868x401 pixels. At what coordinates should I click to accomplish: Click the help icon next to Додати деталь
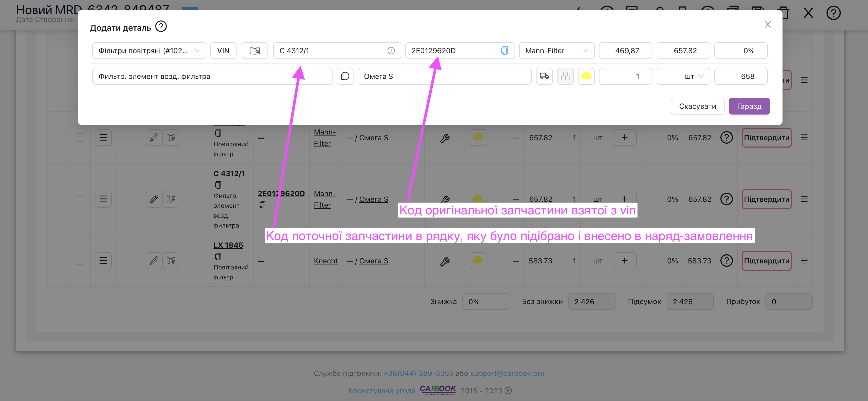tap(161, 26)
